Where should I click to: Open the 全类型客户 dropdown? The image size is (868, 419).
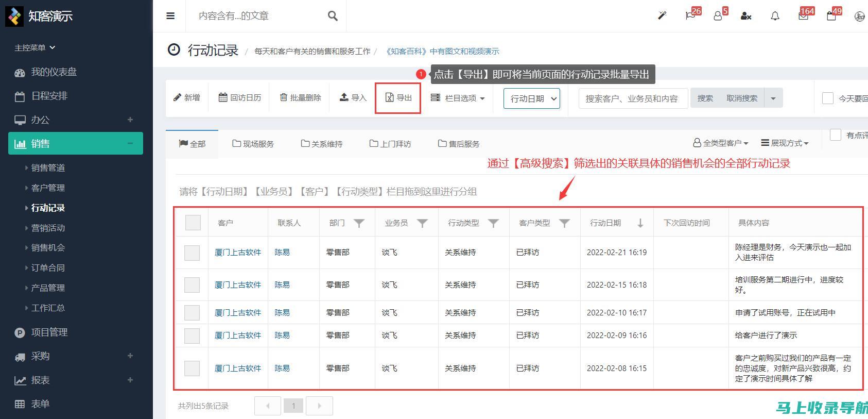click(x=720, y=143)
